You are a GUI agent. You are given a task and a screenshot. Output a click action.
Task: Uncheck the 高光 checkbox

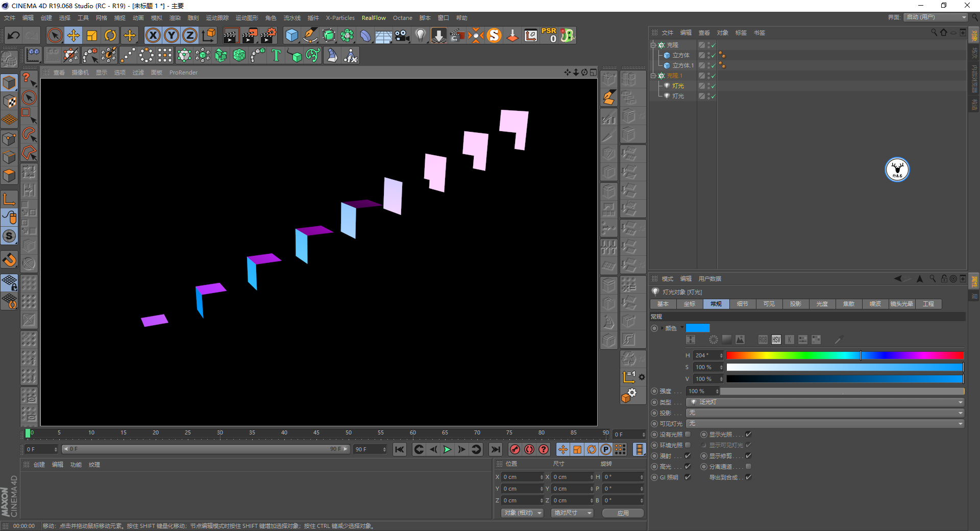(x=688, y=467)
